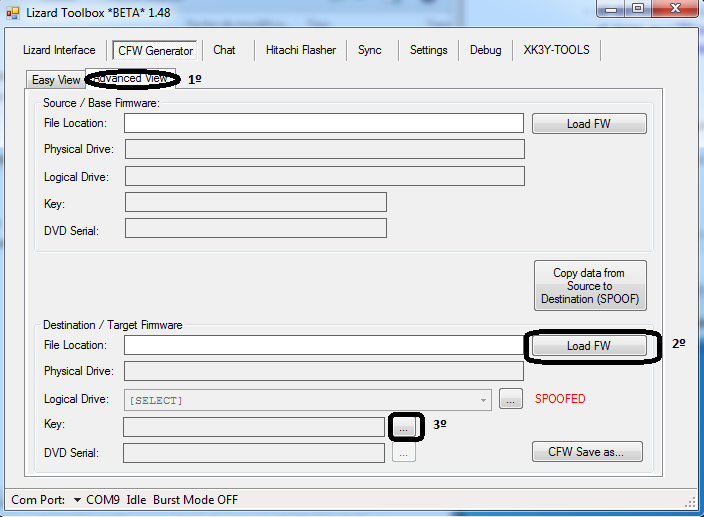
Task: Close the Lizard Toolbox window
Action: (x=675, y=9)
